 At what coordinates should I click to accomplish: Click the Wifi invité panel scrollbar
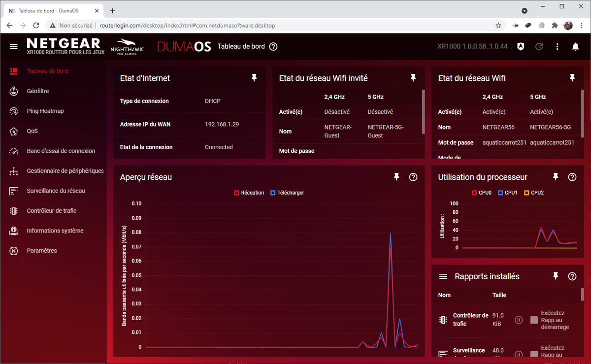(x=423, y=111)
